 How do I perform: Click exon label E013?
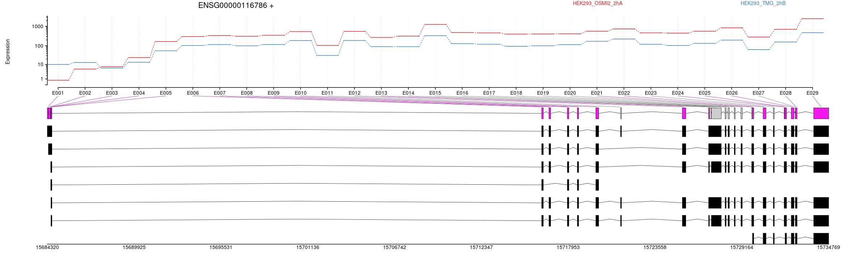pos(381,93)
